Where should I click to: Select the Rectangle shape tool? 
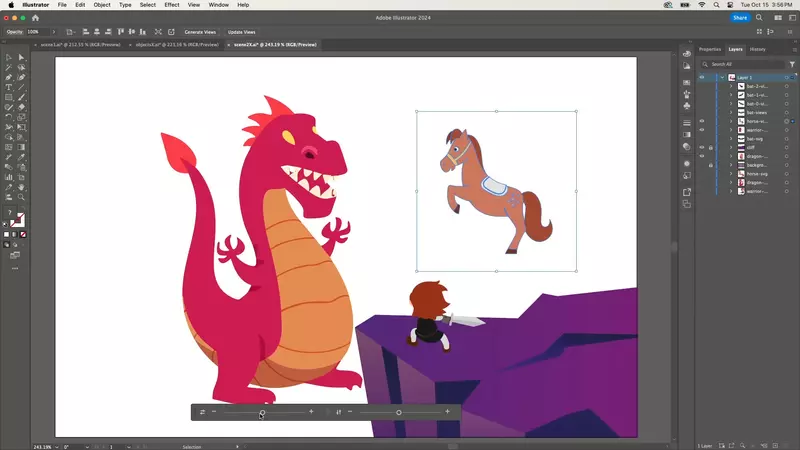[9, 97]
